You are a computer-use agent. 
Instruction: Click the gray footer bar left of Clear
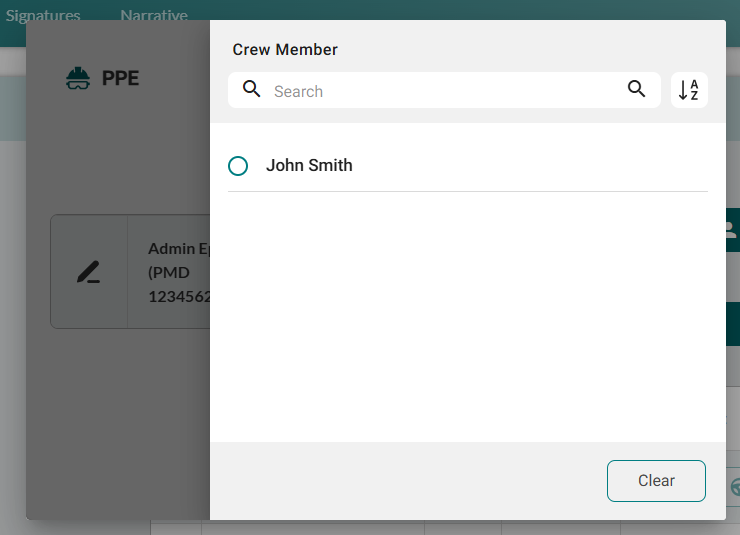pyautogui.click(x=400, y=480)
